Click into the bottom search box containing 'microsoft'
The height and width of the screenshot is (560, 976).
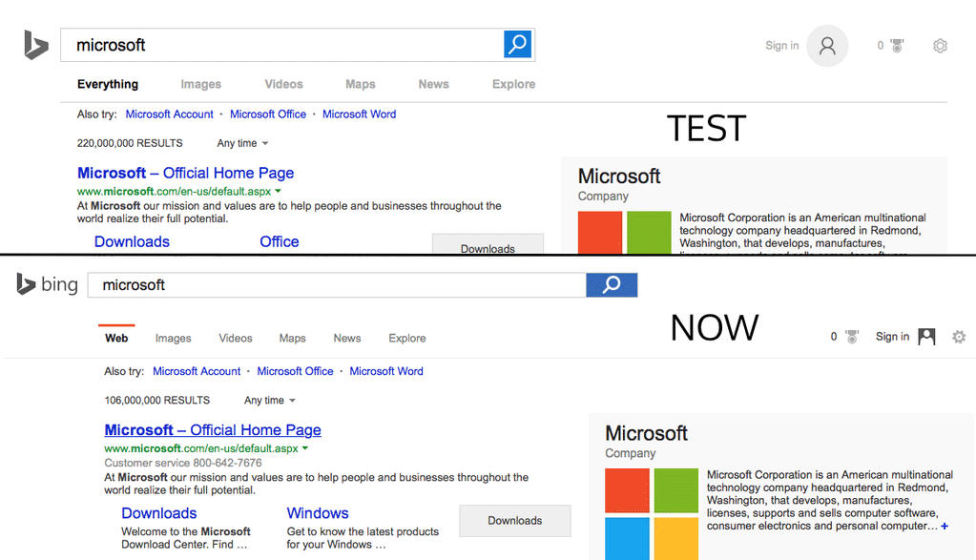334,285
